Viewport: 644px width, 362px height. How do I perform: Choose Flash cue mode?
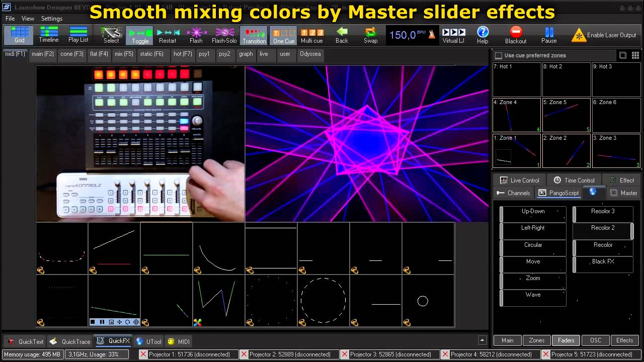pos(196,35)
